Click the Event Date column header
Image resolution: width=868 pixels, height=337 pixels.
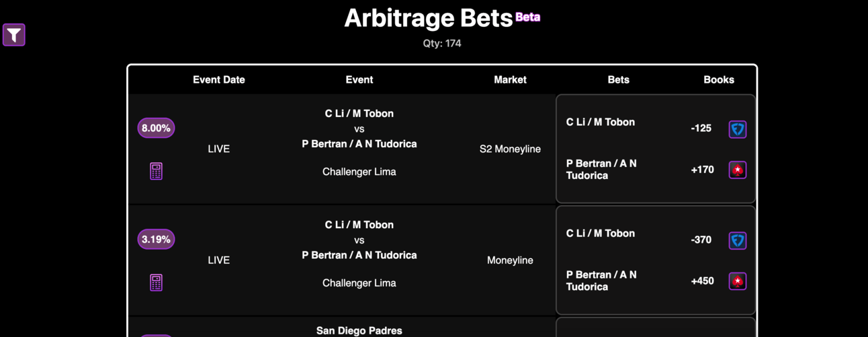pyautogui.click(x=219, y=79)
